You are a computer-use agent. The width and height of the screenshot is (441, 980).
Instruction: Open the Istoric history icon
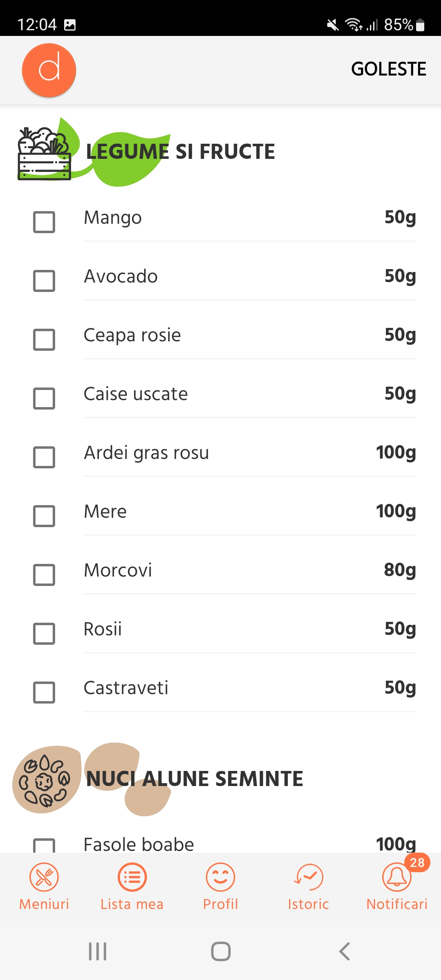[308, 877]
